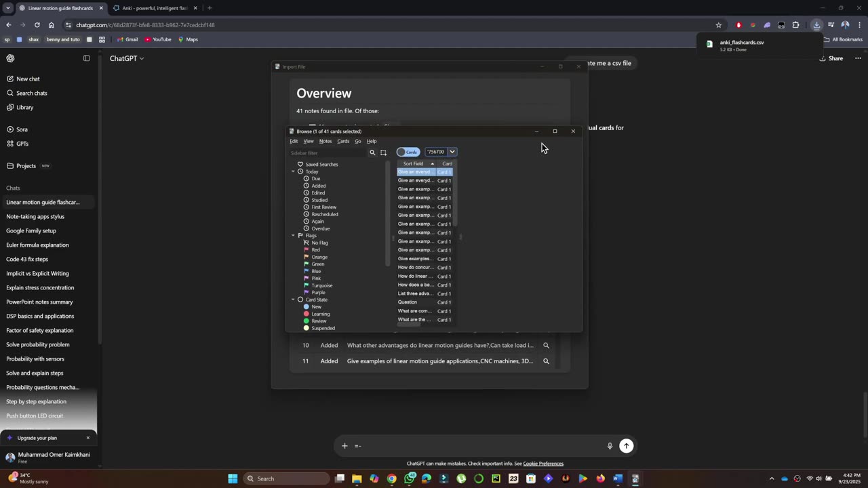Click the plus attach icon in message box

tap(344, 445)
